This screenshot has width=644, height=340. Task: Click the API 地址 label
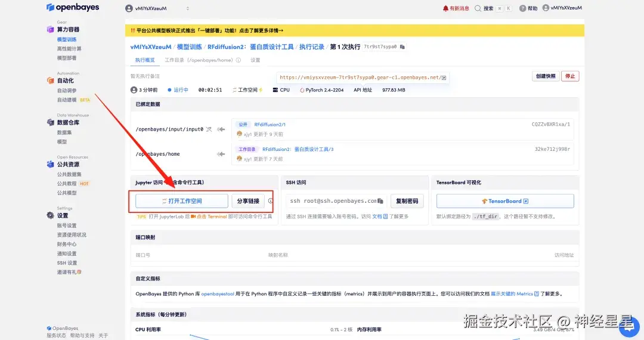coord(363,90)
